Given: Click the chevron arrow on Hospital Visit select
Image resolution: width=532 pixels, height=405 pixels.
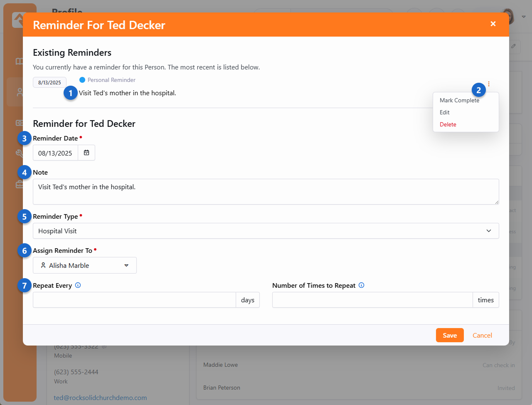Looking at the screenshot, I should tap(489, 231).
